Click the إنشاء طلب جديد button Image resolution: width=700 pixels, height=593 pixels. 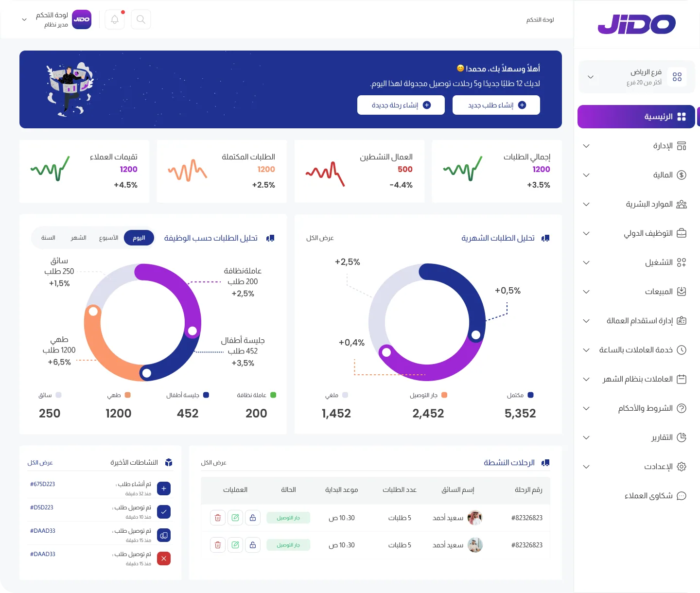click(496, 105)
